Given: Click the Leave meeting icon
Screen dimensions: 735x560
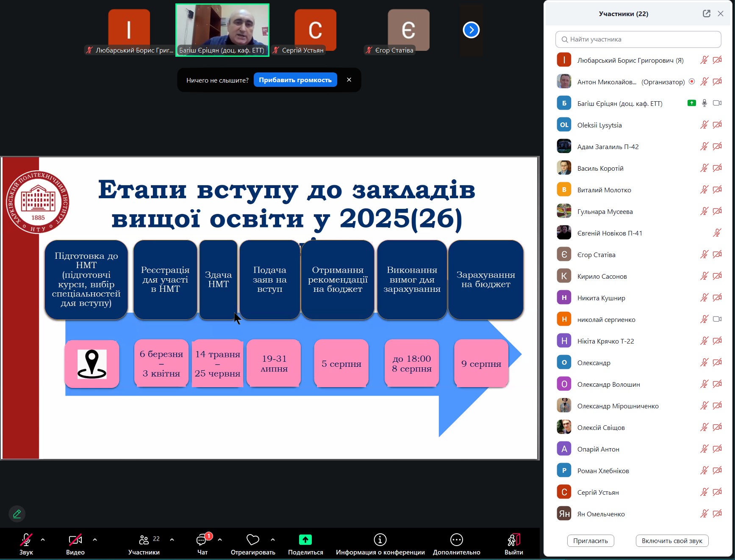Looking at the screenshot, I should tap(513, 540).
